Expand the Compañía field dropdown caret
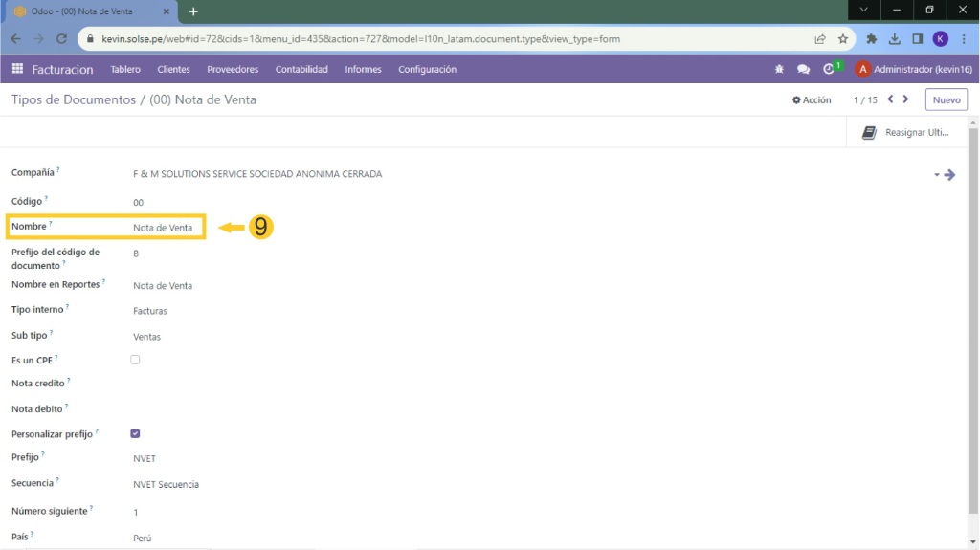This screenshot has height=550, width=980. point(936,175)
